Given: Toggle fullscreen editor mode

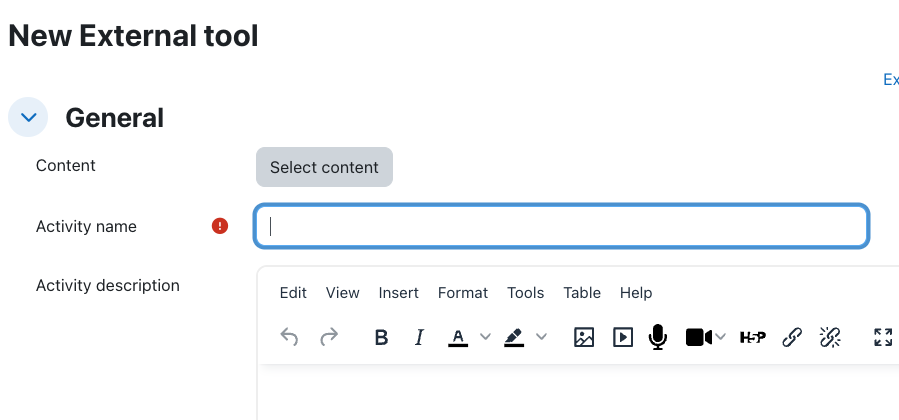Looking at the screenshot, I should [x=883, y=337].
